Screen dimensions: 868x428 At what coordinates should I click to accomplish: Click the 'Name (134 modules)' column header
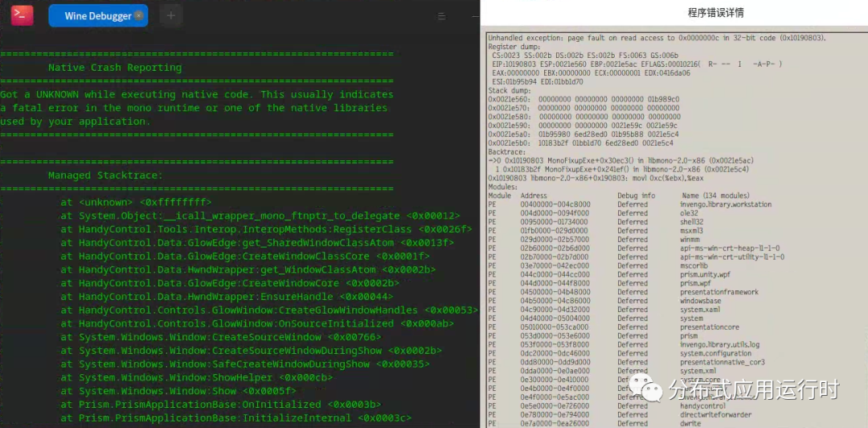point(716,195)
